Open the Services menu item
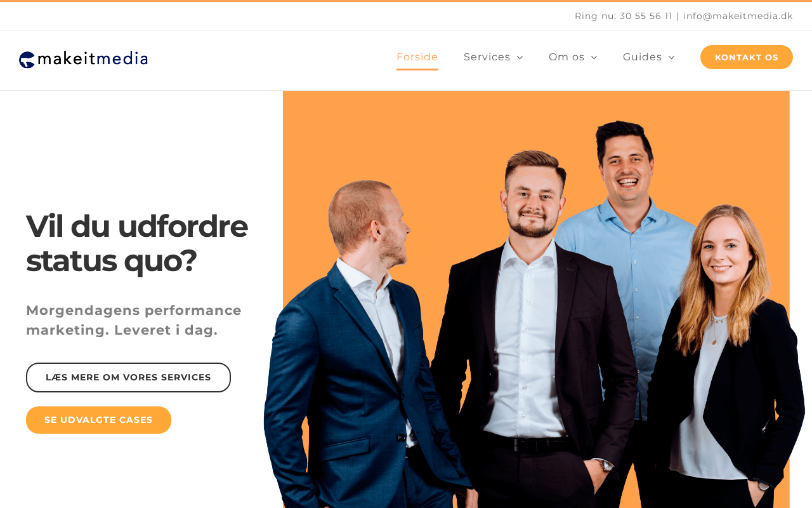812x508 pixels. point(487,57)
